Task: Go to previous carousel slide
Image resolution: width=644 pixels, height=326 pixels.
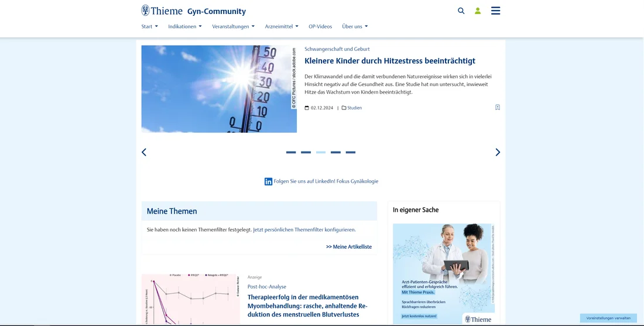Action: (144, 152)
